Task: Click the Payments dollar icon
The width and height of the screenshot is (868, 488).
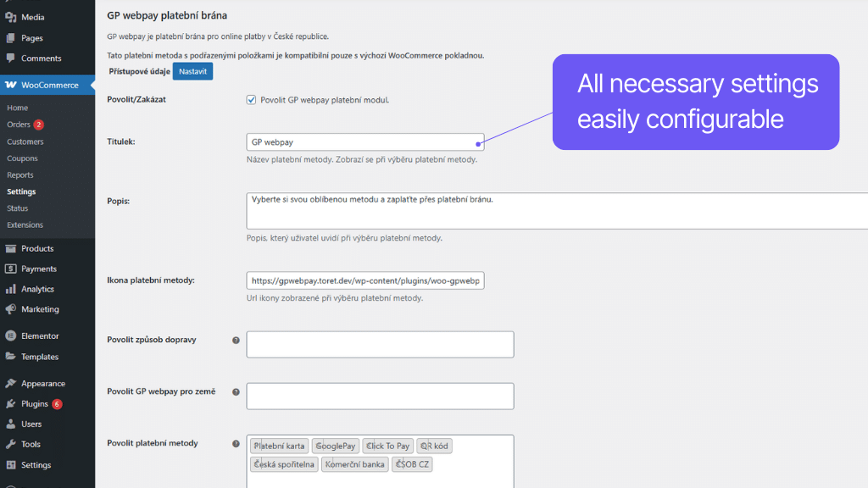Action: point(10,269)
